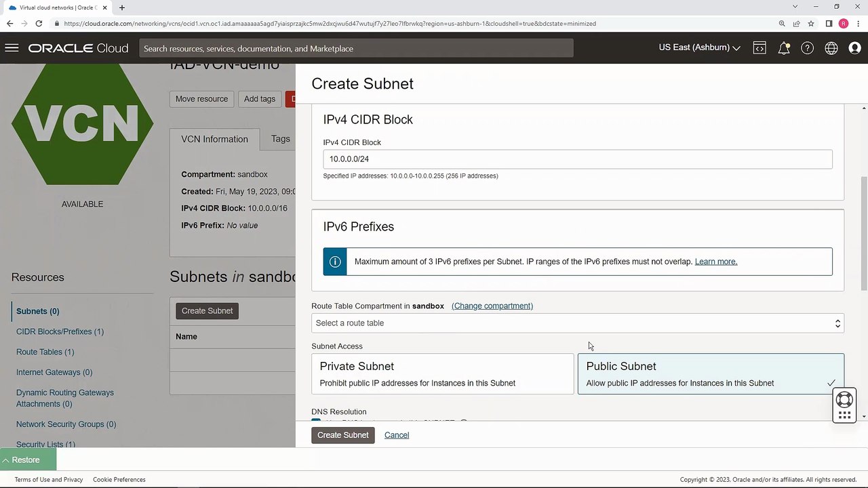This screenshot has height=488, width=868.
Task: Open the user profile icon
Action: [854, 48]
